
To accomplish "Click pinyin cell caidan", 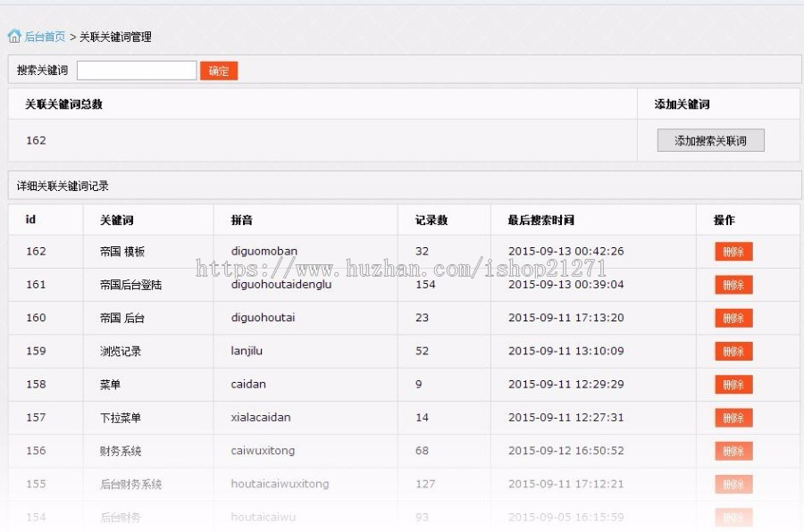I will point(248,385).
